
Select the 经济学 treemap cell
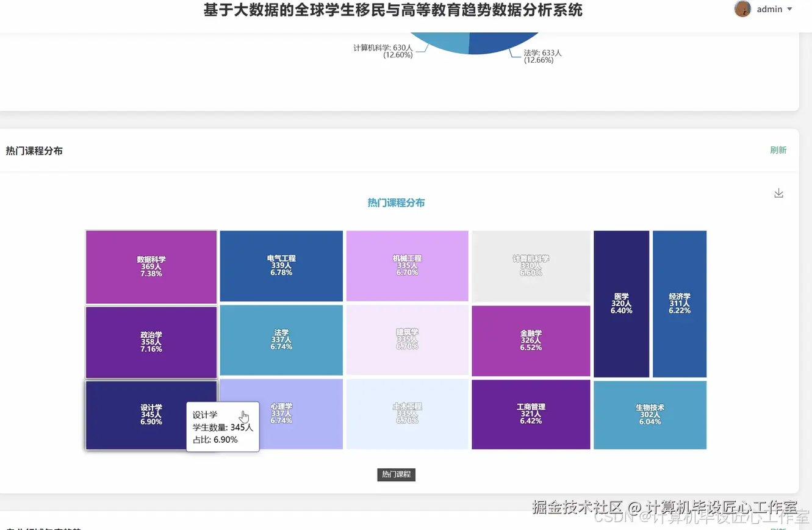tap(679, 303)
